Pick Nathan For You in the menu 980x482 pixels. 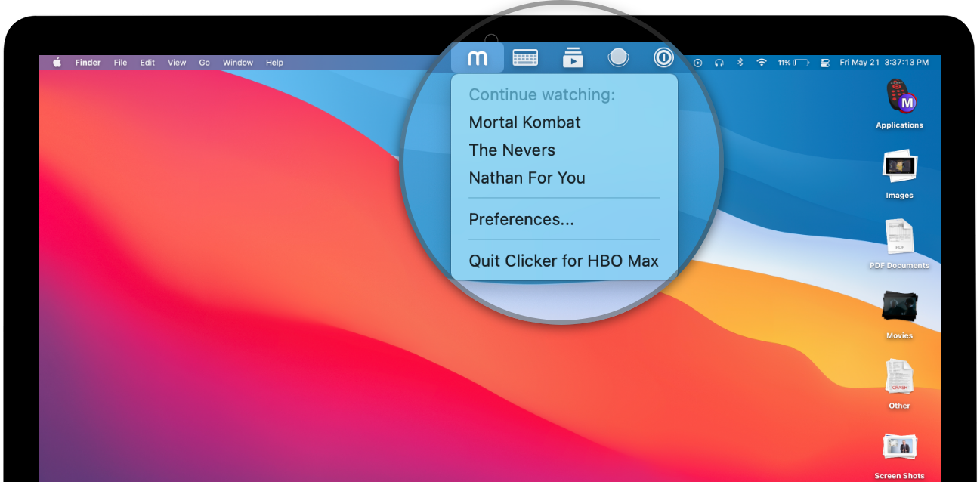point(527,178)
